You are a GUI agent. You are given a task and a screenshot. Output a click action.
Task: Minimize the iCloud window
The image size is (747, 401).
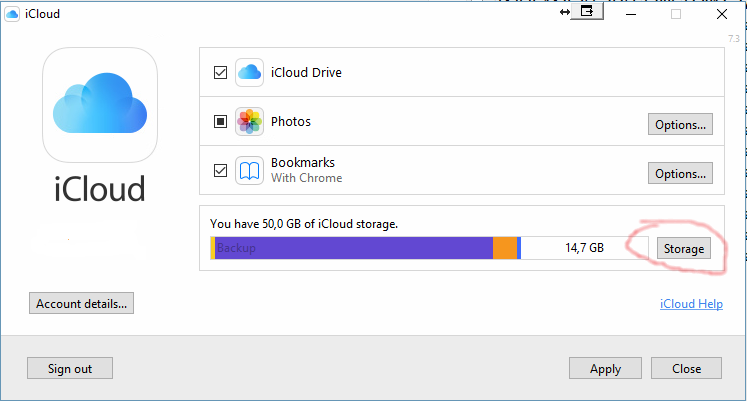click(630, 13)
